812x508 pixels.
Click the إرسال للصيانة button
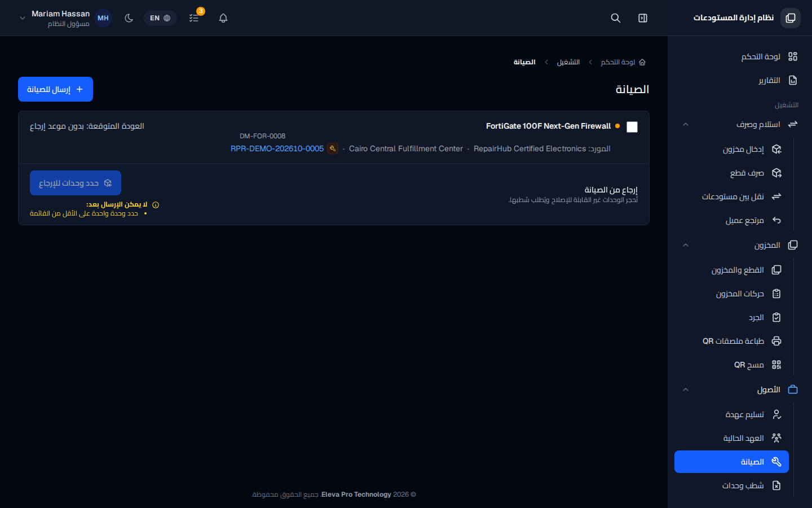(55, 89)
